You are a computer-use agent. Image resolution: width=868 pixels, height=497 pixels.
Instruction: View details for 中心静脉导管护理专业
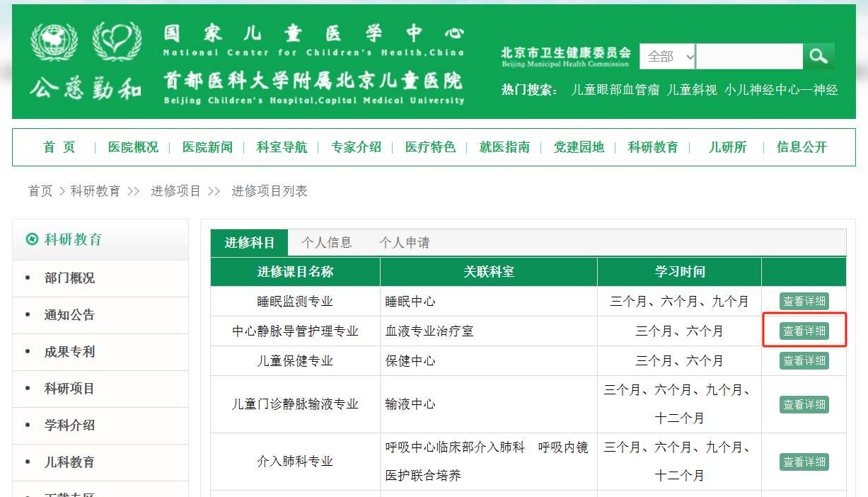pos(804,331)
